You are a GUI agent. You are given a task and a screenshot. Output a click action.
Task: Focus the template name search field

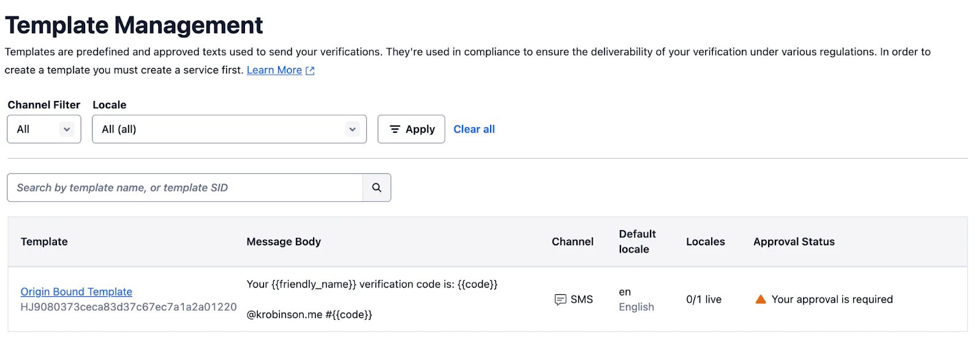[x=185, y=188]
